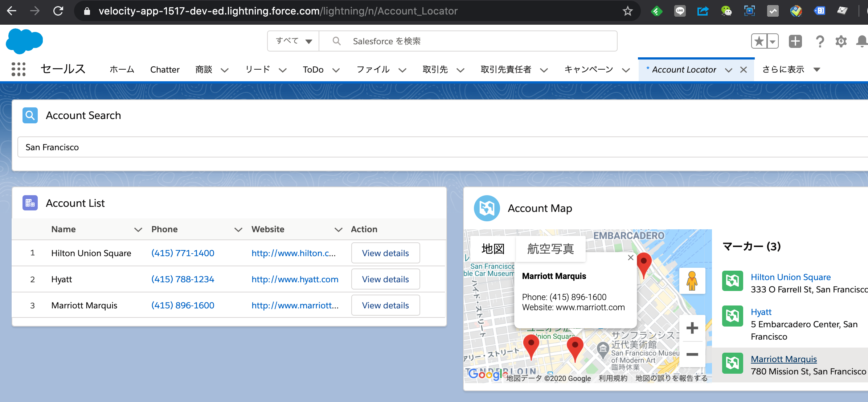Click the Hyatt marker list icon
868x402 pixels.
(732, 316)
